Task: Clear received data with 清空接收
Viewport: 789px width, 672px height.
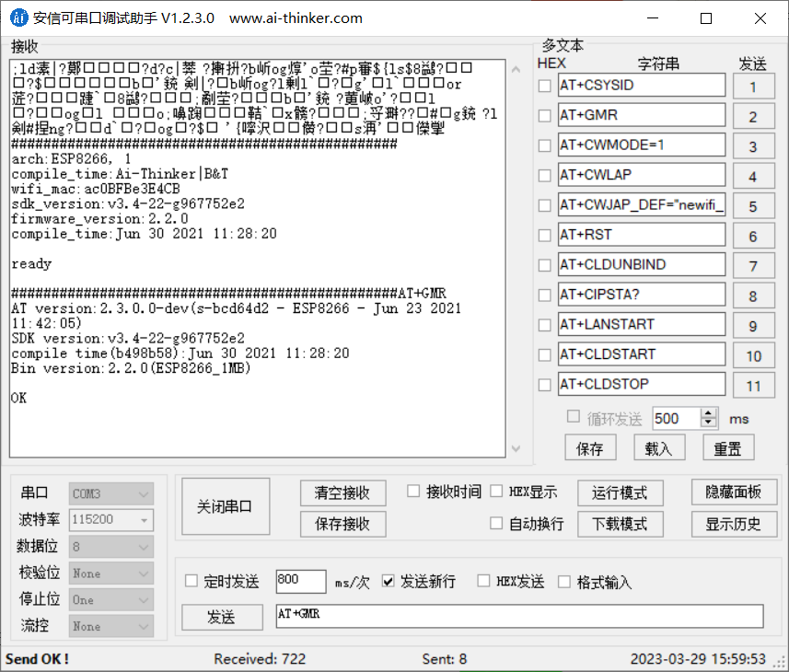Action: [x=342, y=492]
